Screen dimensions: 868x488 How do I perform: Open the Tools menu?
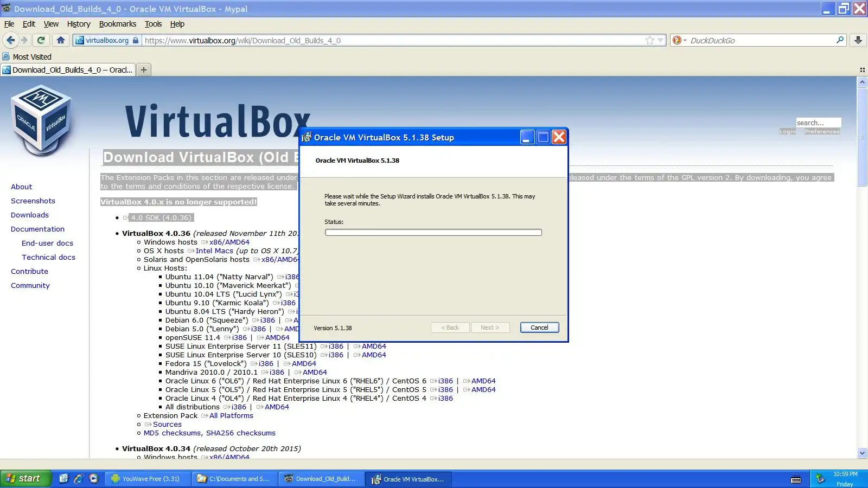click(153, 24)
